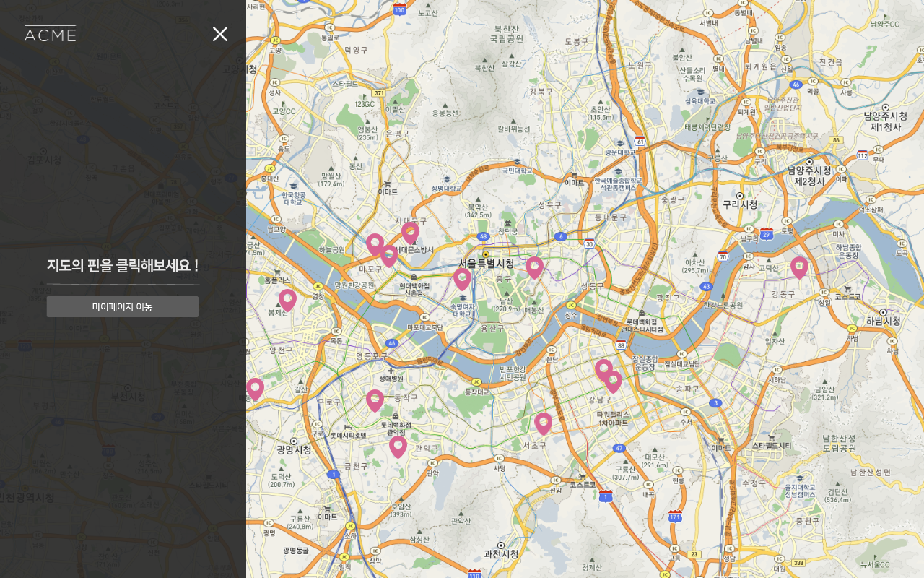Click the 하남시청 map label

[883, 321]
